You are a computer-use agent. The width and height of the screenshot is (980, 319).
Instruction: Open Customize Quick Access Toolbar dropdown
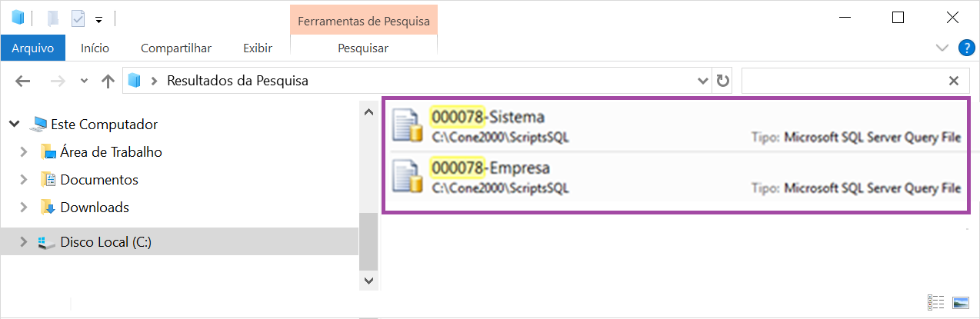tap(99, 19)
